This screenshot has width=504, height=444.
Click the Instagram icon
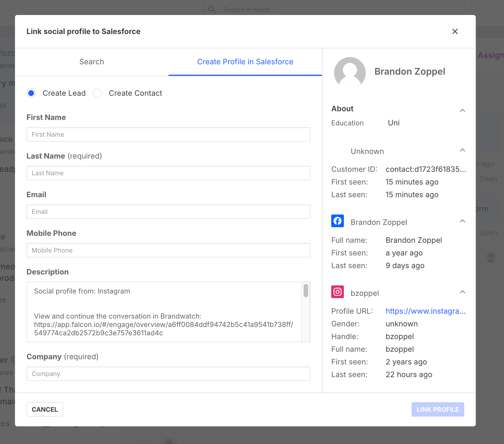coord(338,292)
